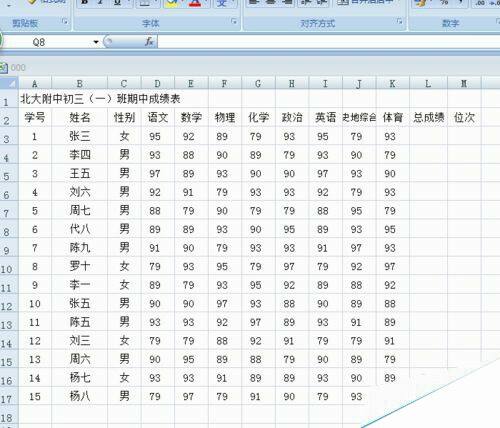Image resolution: width=500 pixels, height=428 pixels.
Task: Click the name cell 刘六
Action: coord(79,192)
